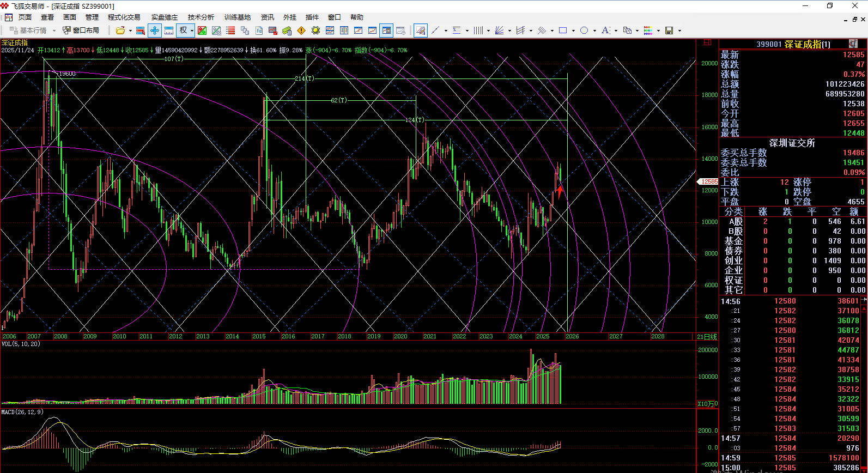Click the chart with red checkmark icon
Viewport: 868px width, 473px height.
[273, 31]
